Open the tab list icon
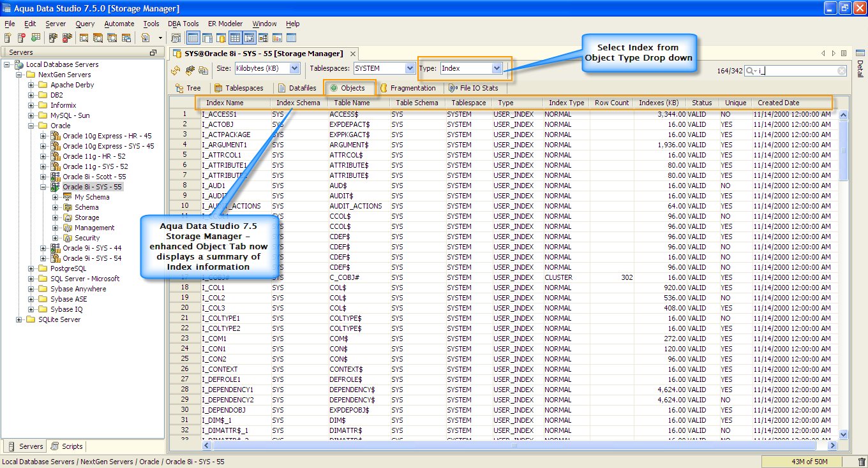Image resolution: width=868 pixels, height=468 pixels. coord(844,53)
